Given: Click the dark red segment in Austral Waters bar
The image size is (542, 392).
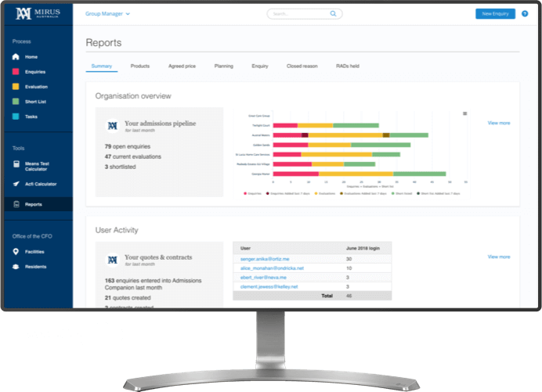Looking at the screenshot, I should pos(305,135).
